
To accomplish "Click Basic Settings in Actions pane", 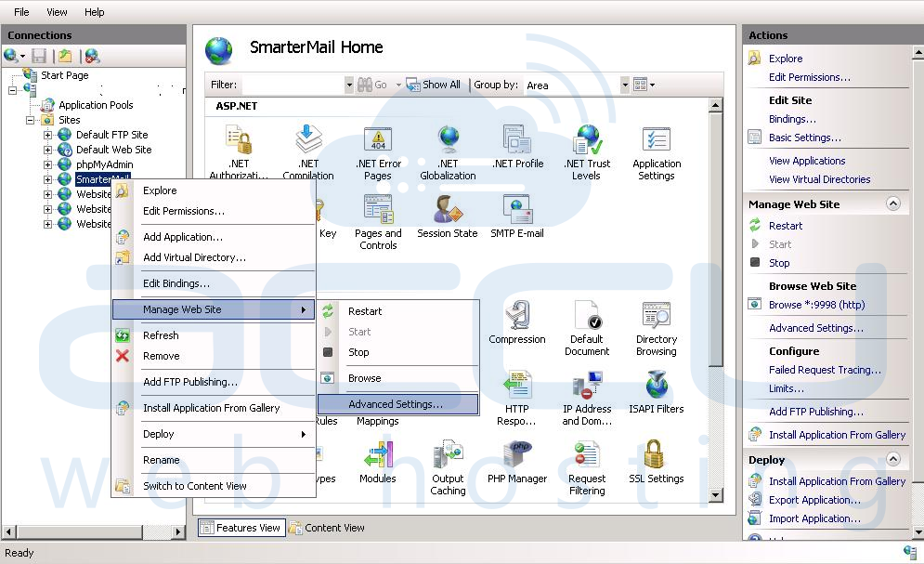I will tap(804, 138).
